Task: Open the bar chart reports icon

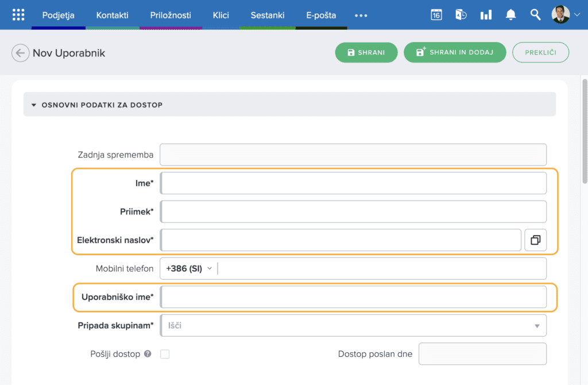Action: (486, 15)
